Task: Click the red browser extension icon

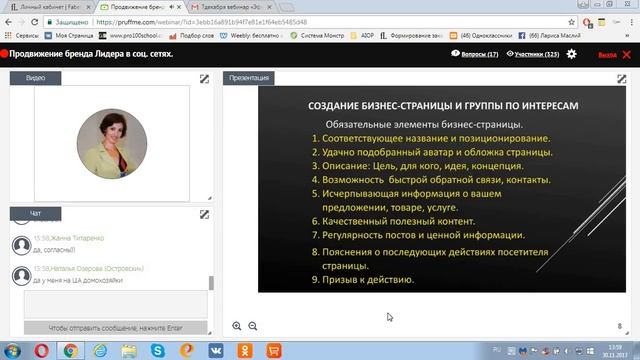Action: click(587, 22)
